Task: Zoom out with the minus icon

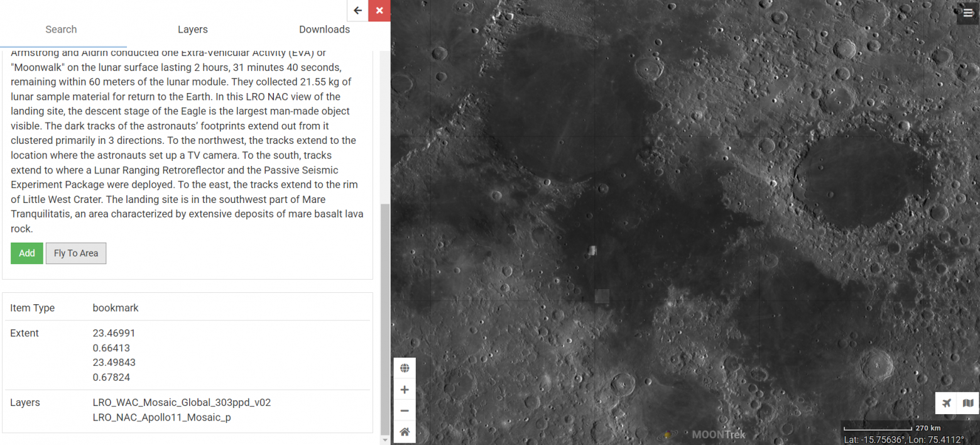Action: click(405, 411)
